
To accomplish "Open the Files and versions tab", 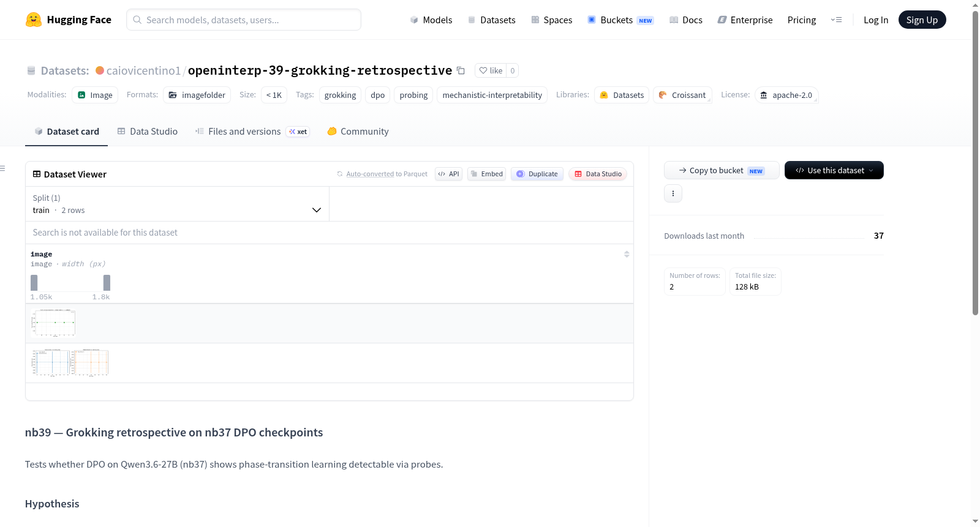I will 252,132.
